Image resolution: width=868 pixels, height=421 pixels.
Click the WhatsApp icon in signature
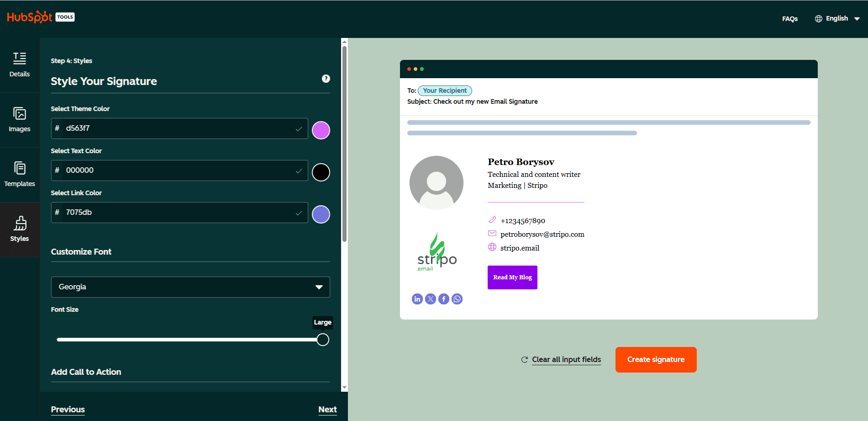tap(457, 299)
